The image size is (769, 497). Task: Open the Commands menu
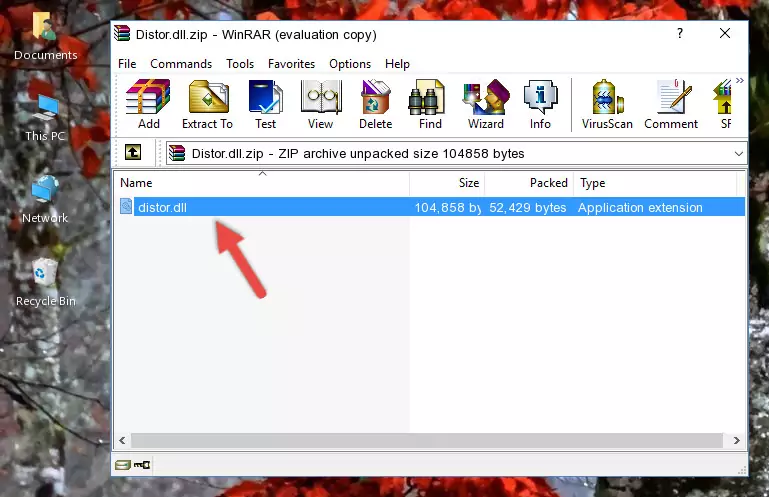[x=181, y=64]
